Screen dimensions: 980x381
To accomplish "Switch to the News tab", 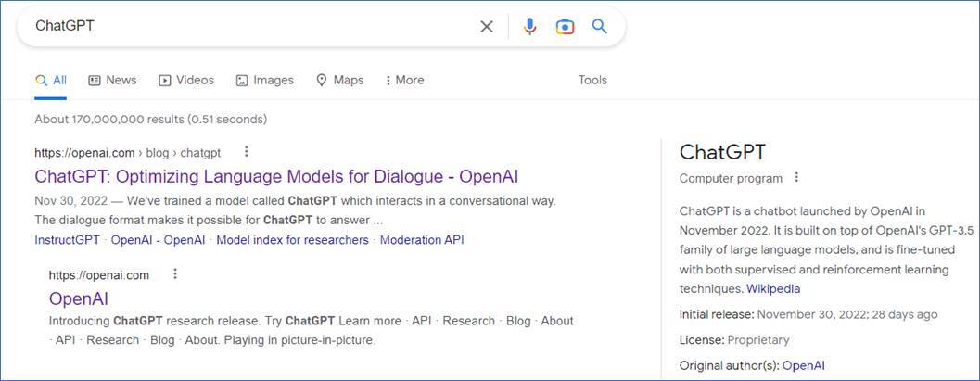I will click(x=112, y=81).
